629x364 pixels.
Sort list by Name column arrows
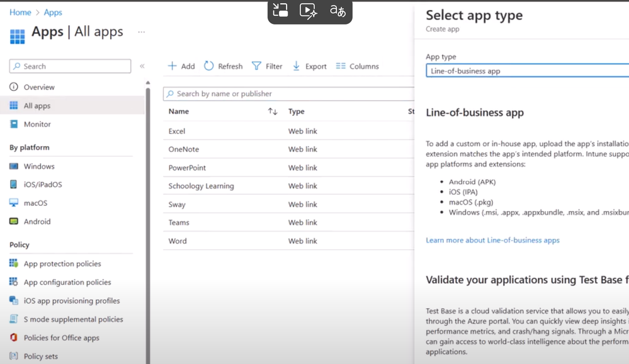pos(272,111)
